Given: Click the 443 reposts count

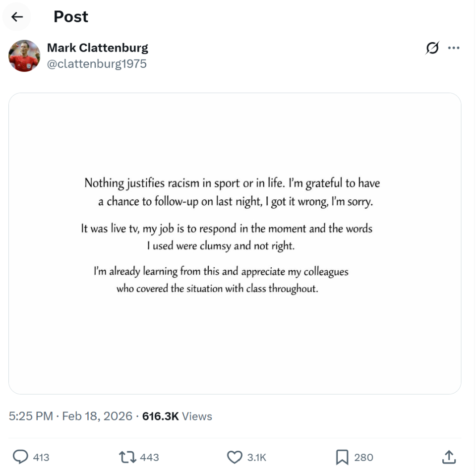Looking at the screenshot, I should [149, 457].
